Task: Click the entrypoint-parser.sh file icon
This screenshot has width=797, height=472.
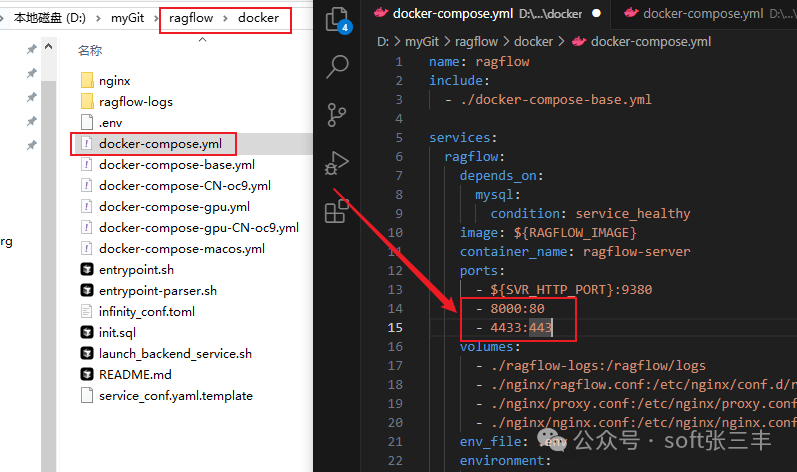Action: (x=87, y=290)
